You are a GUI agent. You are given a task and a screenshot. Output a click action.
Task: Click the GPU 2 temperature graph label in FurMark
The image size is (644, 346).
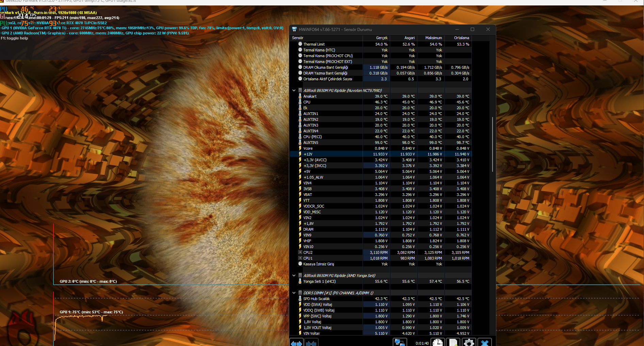point(88,281)
